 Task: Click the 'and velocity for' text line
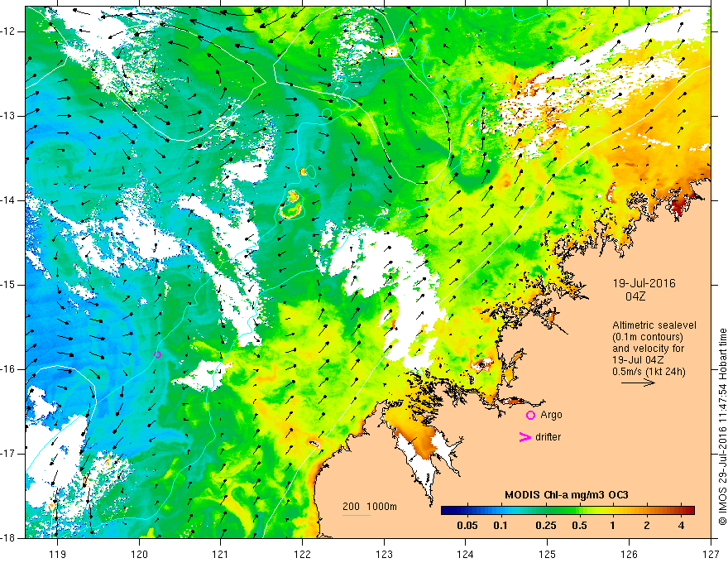pyautogui.click(x=648, y=349)
